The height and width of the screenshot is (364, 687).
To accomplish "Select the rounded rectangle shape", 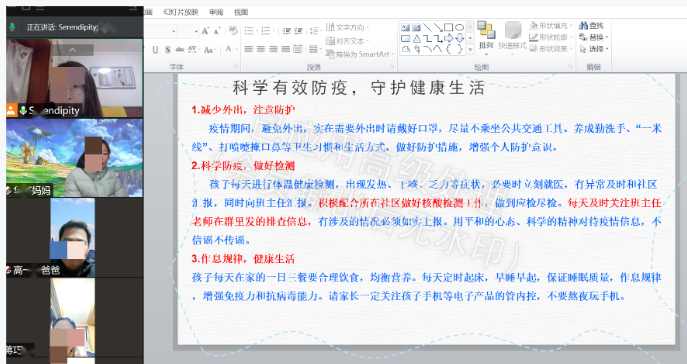I will pos(406,38).
